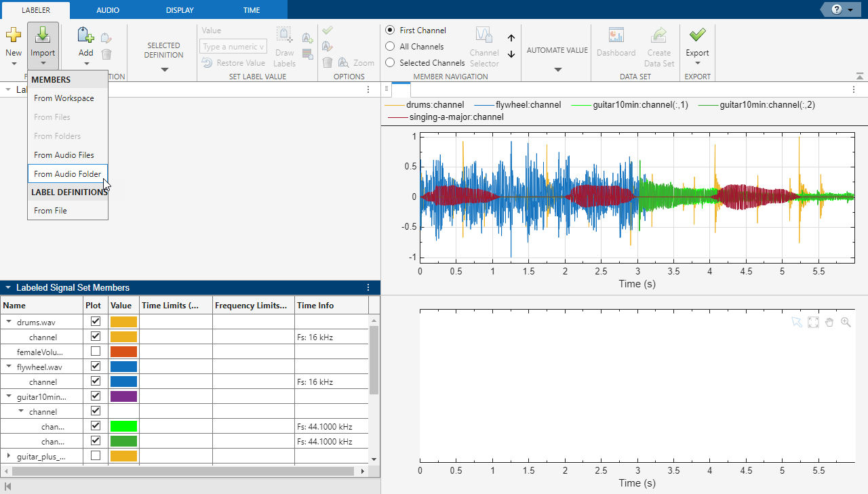
Task: Select the pan hand tool on lower axes
Action: (x=829, y=323)
